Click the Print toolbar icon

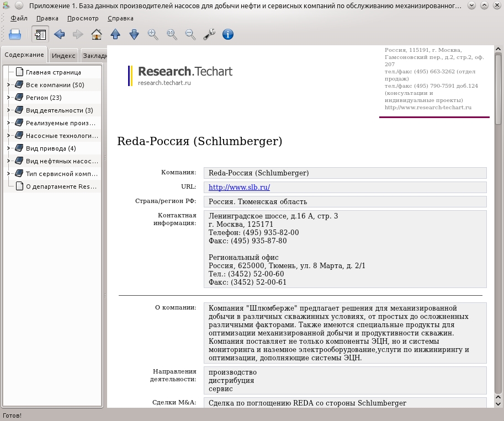tap(15, 34)
